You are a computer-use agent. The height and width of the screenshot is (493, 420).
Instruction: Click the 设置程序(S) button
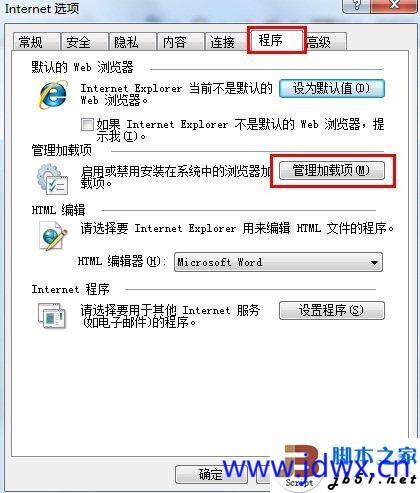point(332,310)
